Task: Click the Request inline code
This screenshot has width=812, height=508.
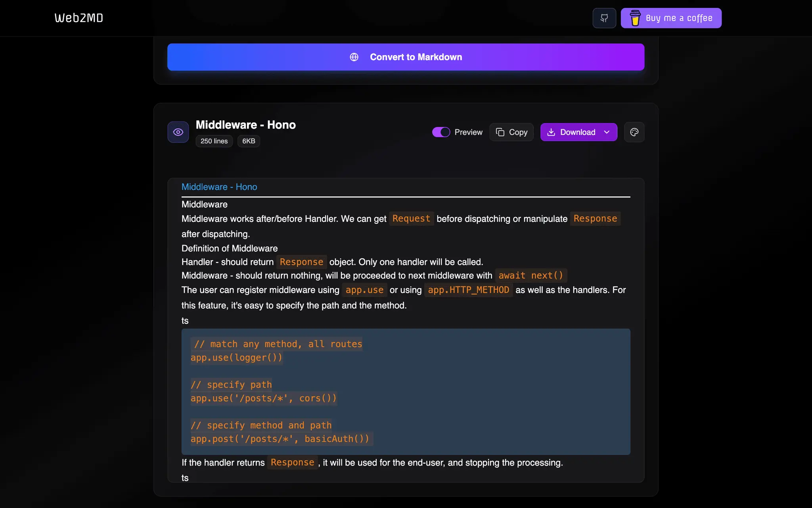Action: coord(411,219)
